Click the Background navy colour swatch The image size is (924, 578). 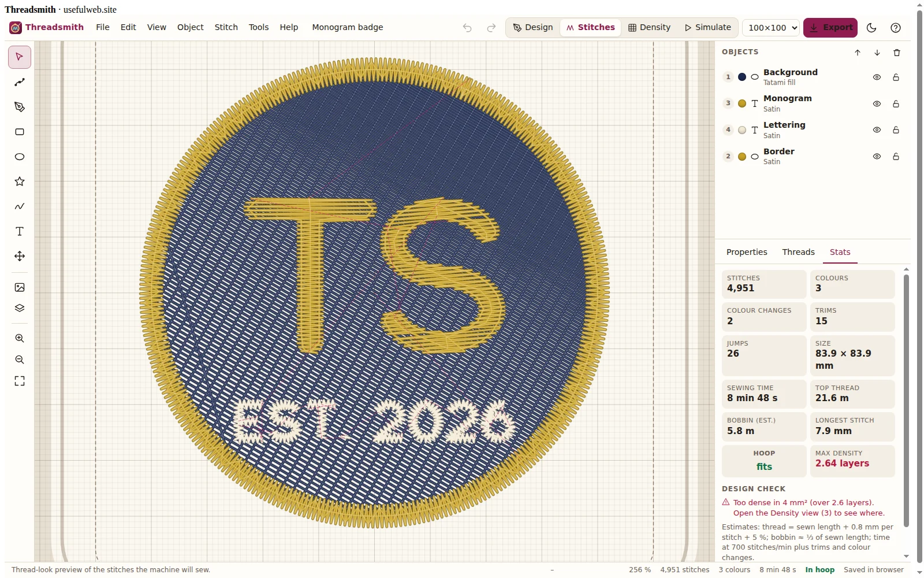pos(742,77)
